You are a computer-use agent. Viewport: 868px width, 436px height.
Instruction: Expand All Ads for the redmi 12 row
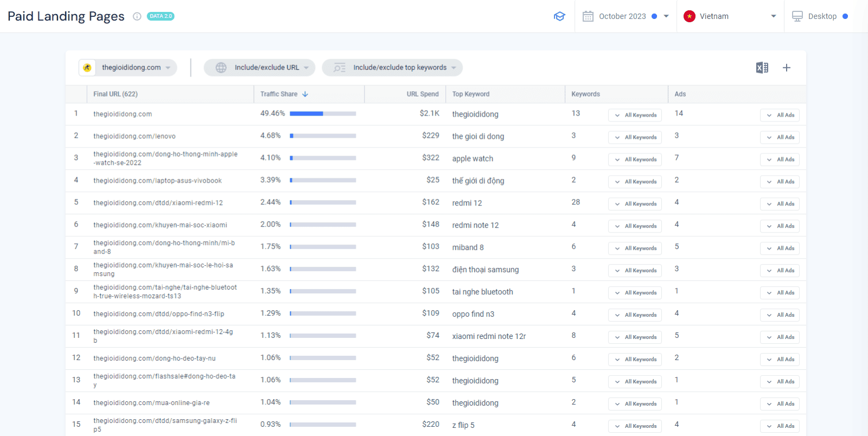(780, 204)
